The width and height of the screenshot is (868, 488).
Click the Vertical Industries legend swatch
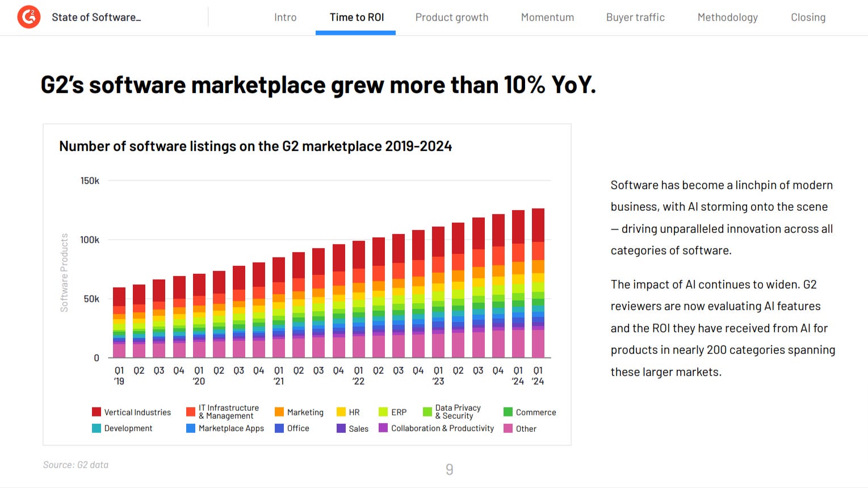click(97, 412)
